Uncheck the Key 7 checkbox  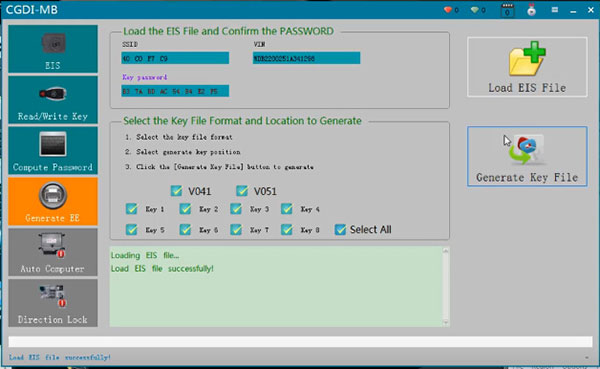pyautogui.click(x=236, y=230)
